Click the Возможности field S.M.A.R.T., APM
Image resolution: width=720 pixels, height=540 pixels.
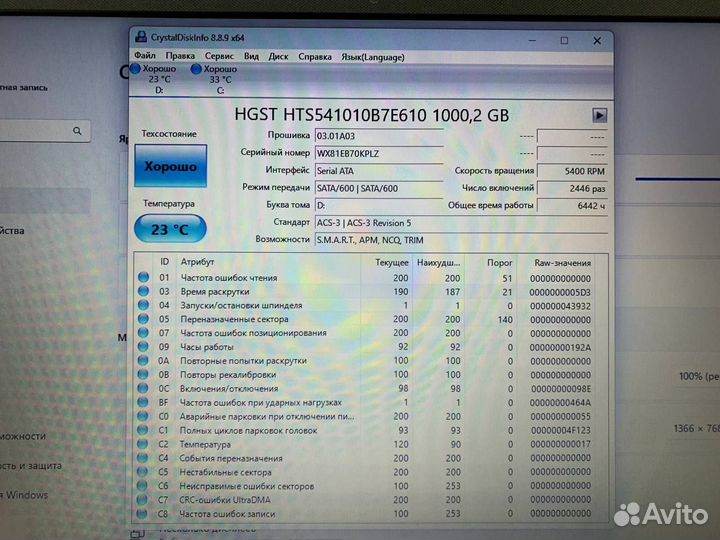pyautogui.click(x=461, y=240)
